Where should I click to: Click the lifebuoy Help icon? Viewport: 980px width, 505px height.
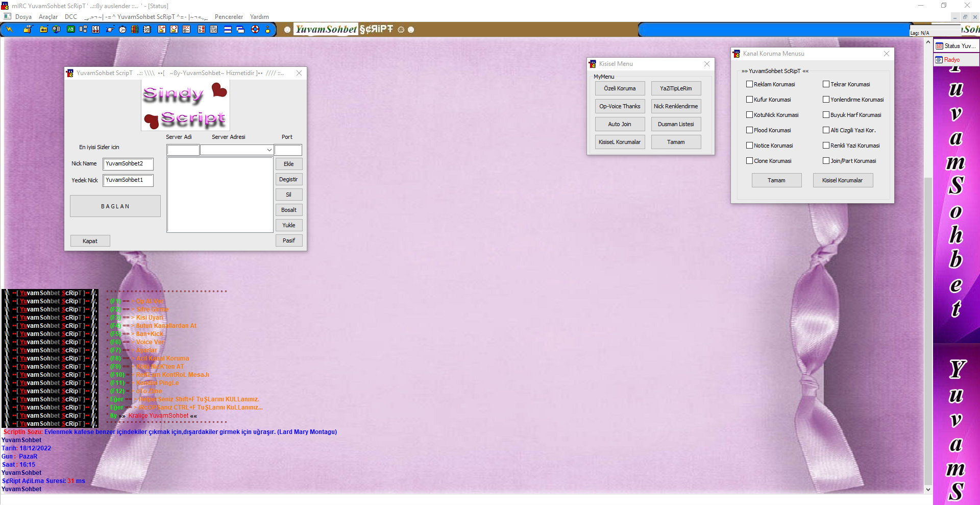tap(255, 30)
